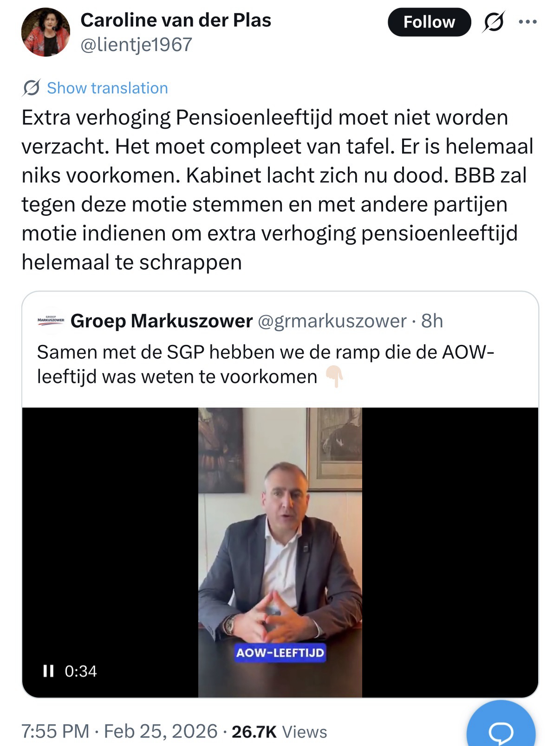The width and height of the screenshot is (560, 746).
Task: Click the pointing-down emoji in quoted post
Action: 334,376
